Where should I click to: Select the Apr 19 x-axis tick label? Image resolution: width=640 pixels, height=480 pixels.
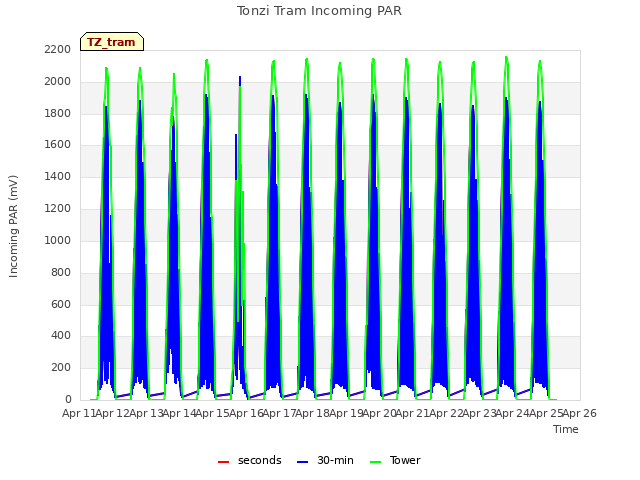click(x=346, y=413)
